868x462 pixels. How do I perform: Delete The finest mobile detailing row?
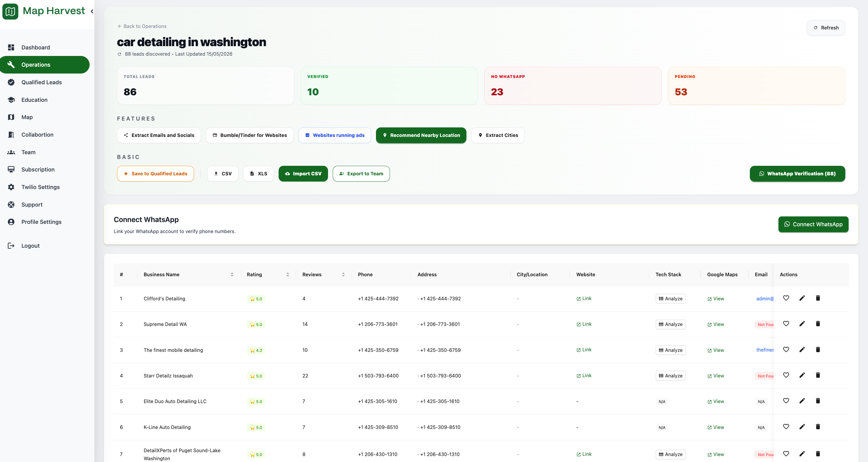[x=818, y=349]
